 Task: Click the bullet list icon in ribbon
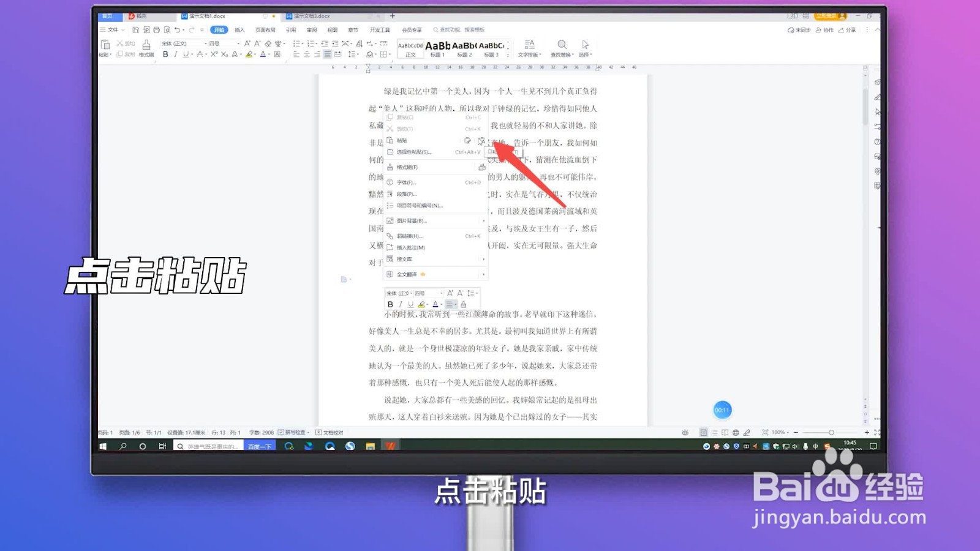point(296,43)
